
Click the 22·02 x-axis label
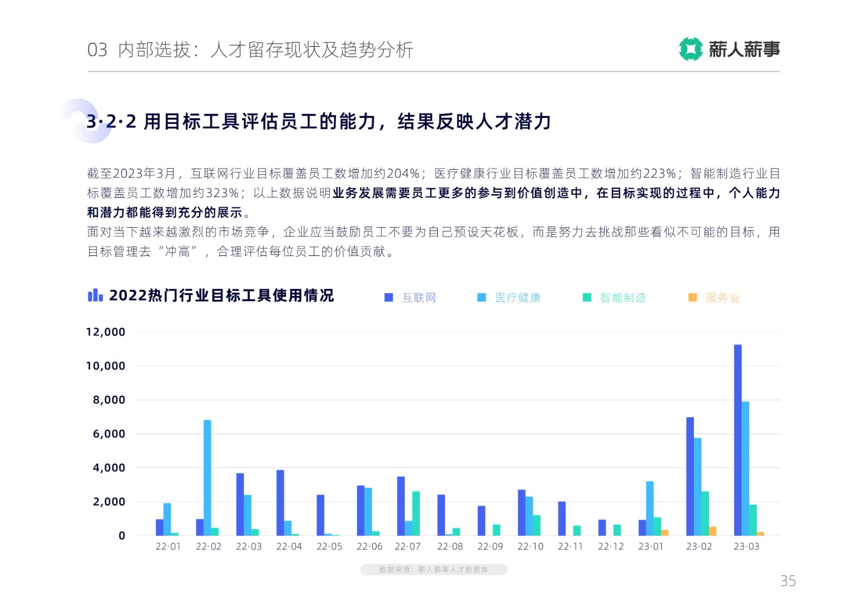click(208, 547)
